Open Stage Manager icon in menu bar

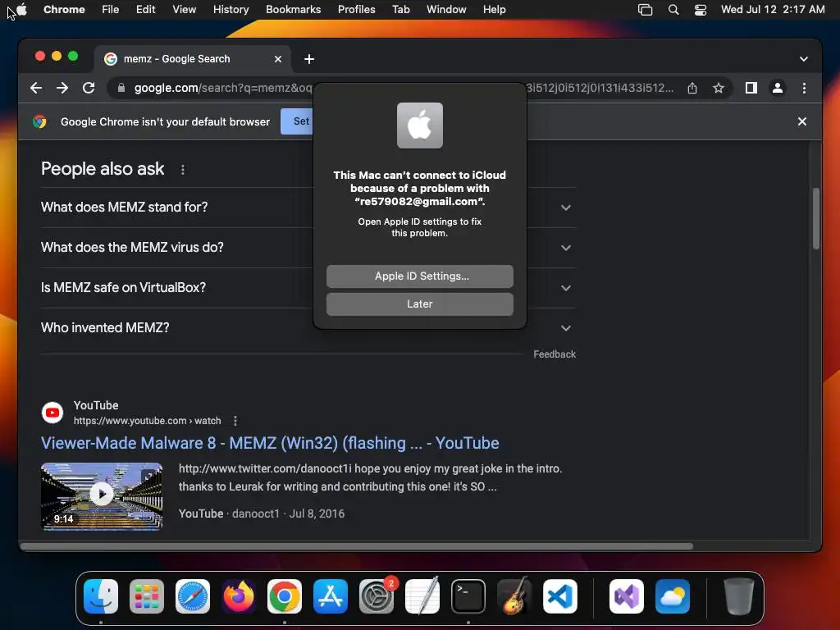coord(645,10)
